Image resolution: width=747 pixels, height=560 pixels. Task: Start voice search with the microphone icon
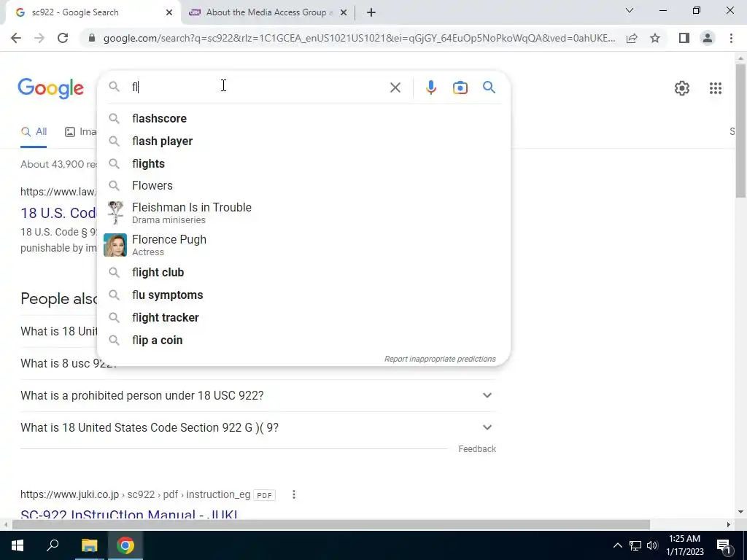coord(430,87)
